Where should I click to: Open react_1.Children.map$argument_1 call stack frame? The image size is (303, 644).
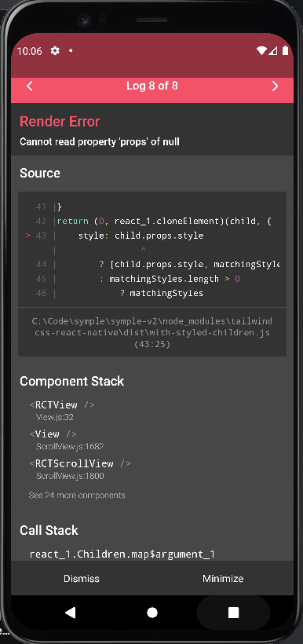122,554
